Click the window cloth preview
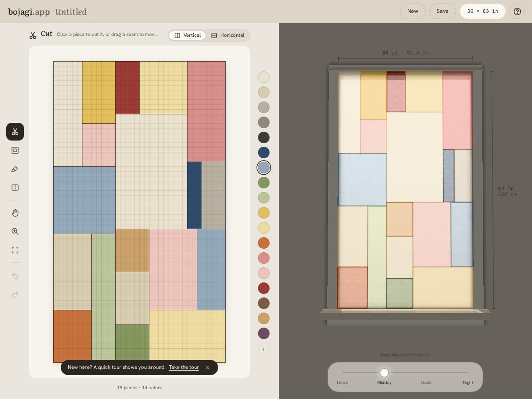Image resolution: width=532 pixels, height=399 pixels. click(405, 190)
